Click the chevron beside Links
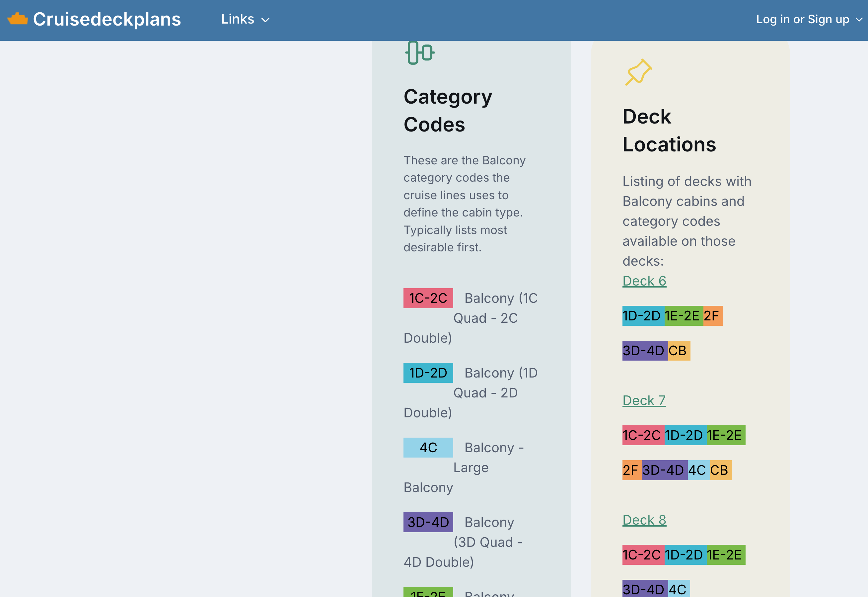868x597 pixels. point(265,20)
